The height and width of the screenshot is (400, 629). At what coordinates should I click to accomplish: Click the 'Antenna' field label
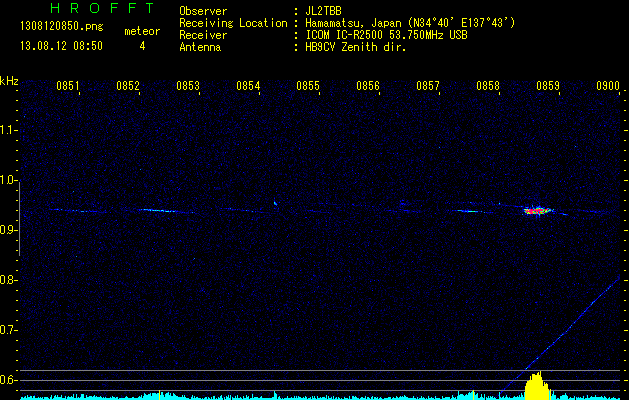(200, 47)
